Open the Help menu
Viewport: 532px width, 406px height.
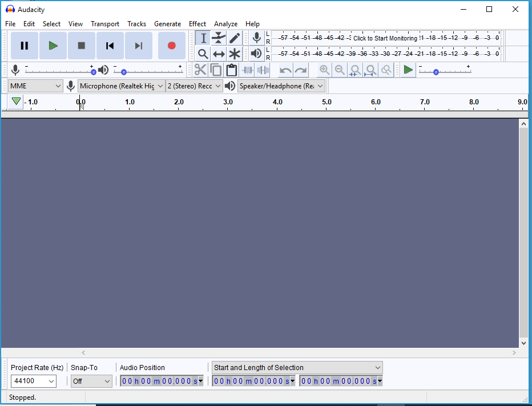252,24
